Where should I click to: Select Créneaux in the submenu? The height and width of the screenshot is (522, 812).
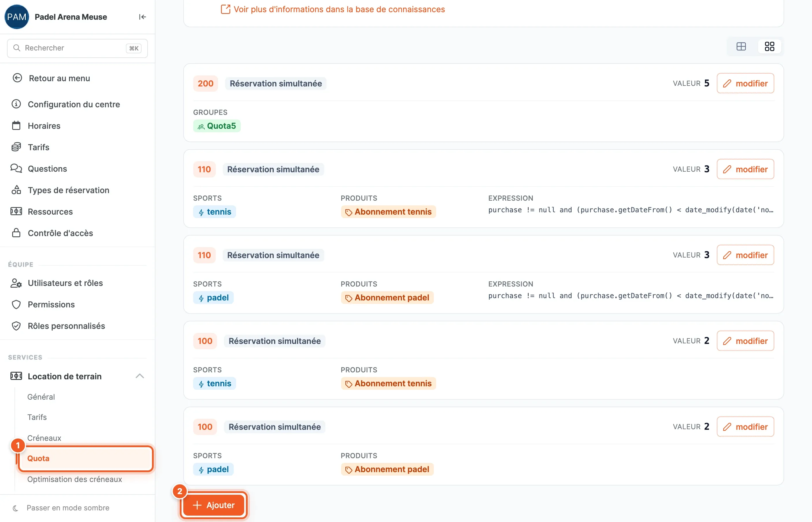coord(44,438)
